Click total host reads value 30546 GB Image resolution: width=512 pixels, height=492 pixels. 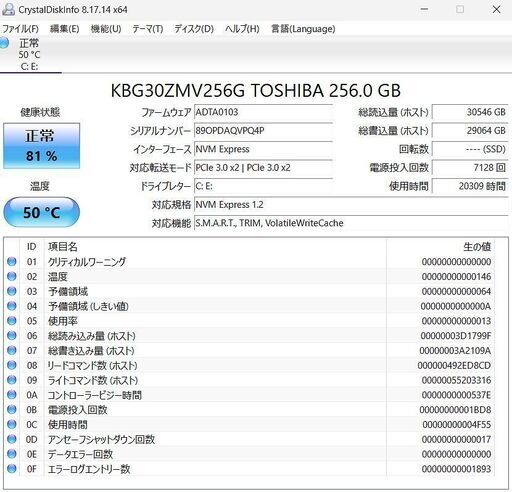pos(470,112)
